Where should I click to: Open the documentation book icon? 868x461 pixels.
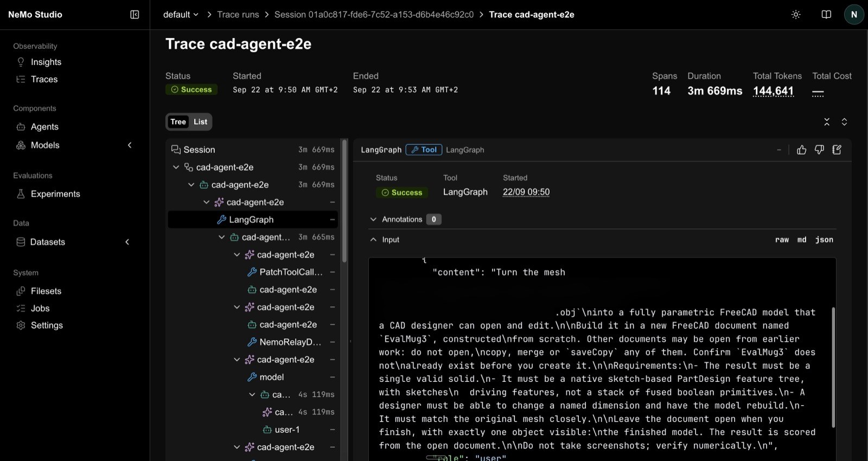pyautogui.click(x=826, y=15)
